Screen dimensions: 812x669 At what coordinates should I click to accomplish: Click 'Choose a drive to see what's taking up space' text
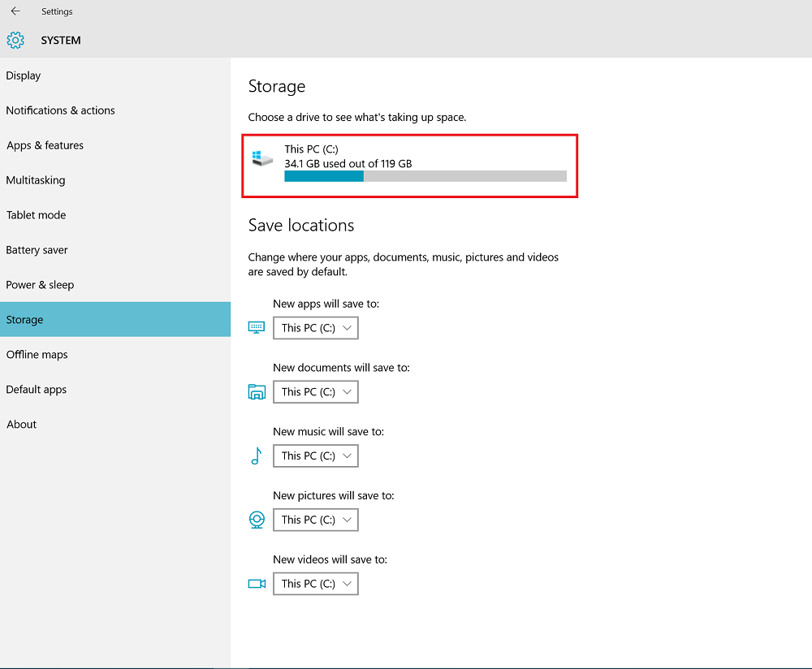point(357,118)
